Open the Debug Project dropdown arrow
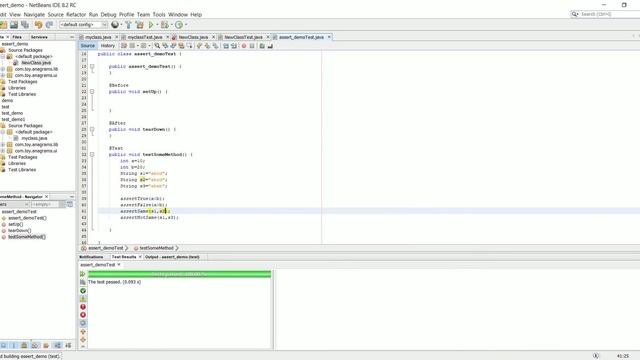Viewport: 640px width, 360px height. [x=171, y=25]
